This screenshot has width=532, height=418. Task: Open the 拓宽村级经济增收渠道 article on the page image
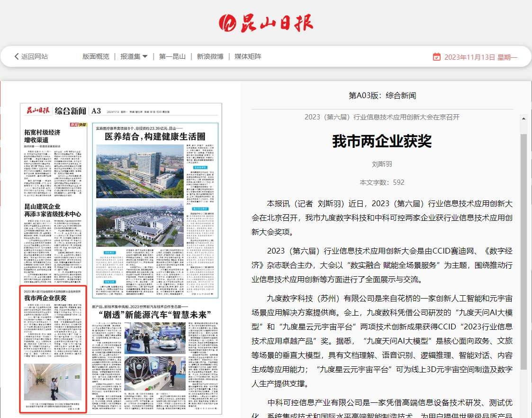[x=43, y=136]
